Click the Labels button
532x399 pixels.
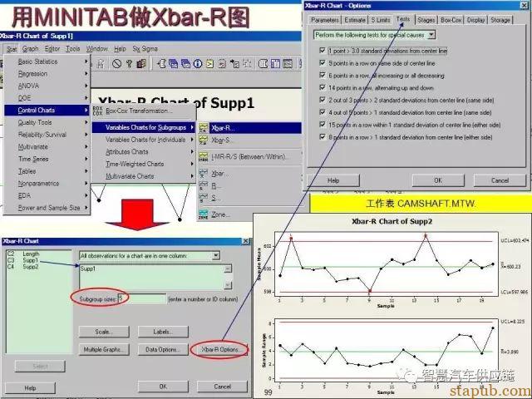tap(163, 332)
